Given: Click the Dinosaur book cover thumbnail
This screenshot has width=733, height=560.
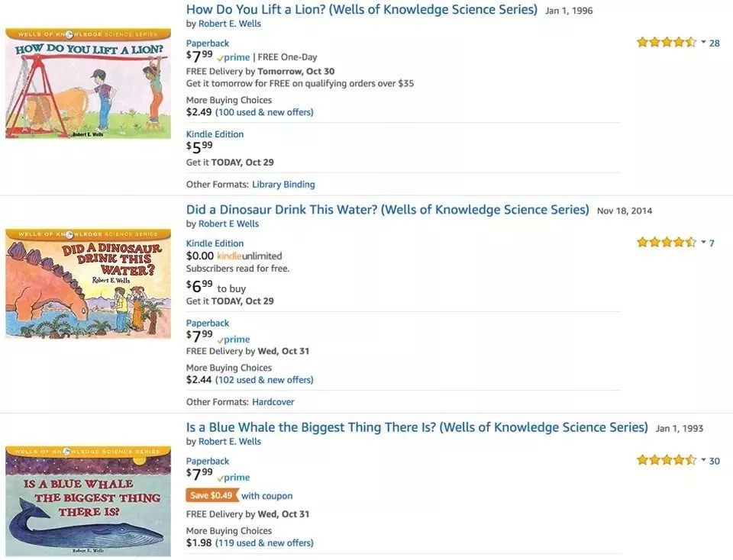Looking at the screenshot, I should click(88, 283).
